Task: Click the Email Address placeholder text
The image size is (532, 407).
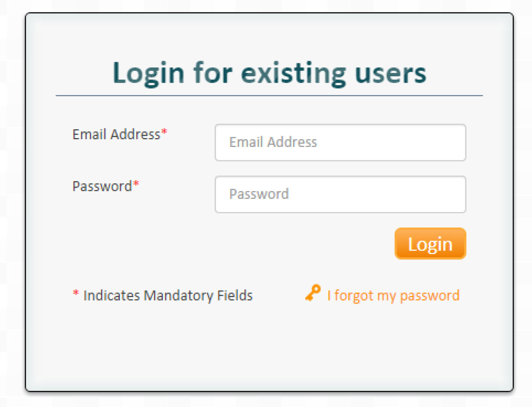Action: click(273, 142)
